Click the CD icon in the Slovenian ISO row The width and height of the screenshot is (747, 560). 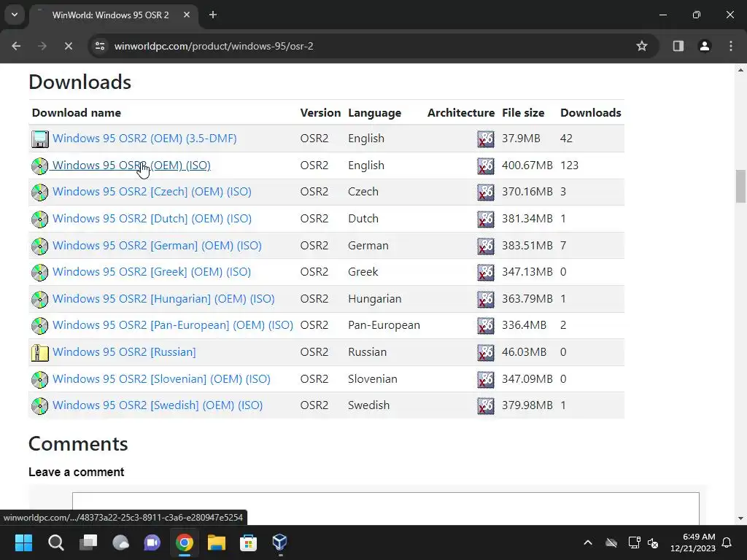(x=40, y=379)
